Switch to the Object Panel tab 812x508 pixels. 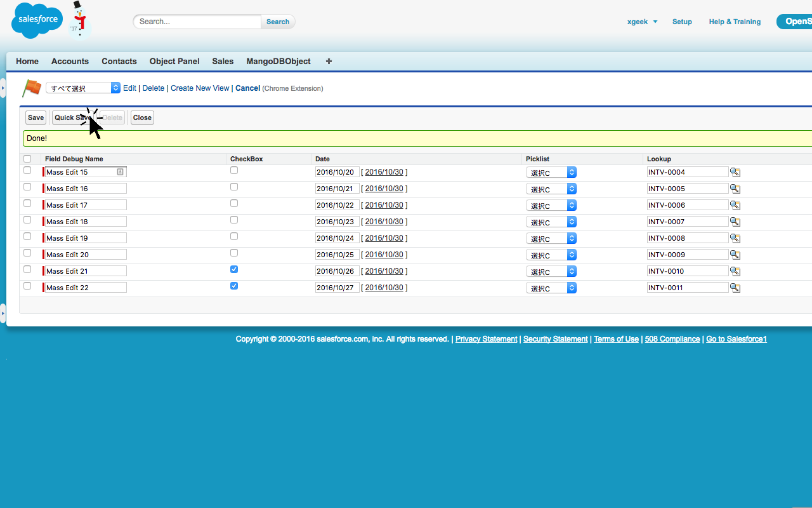(174, 62)
